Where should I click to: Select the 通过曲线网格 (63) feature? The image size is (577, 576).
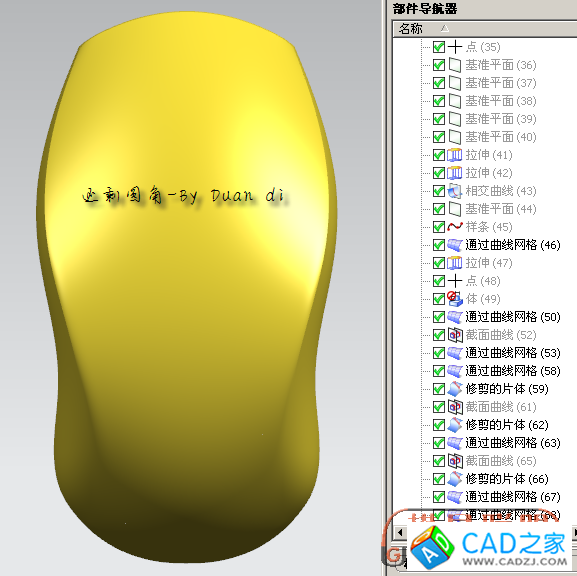pyautogui.click(x=513, y=443)
